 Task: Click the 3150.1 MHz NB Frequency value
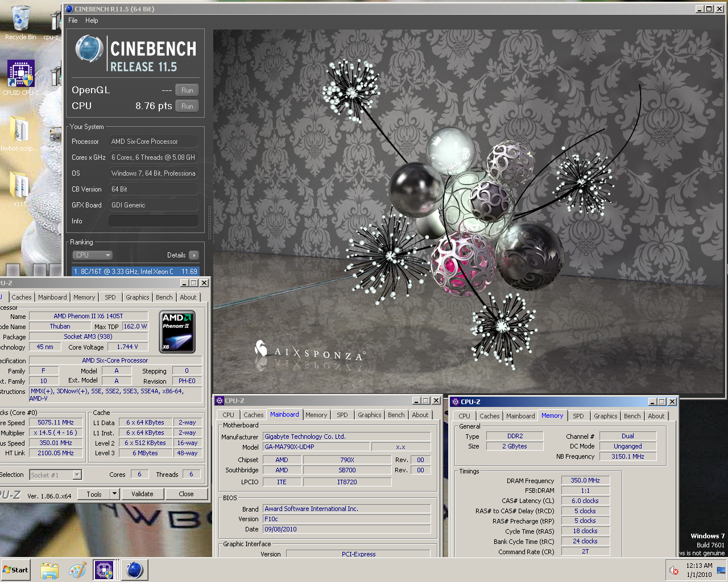(628, 456)
